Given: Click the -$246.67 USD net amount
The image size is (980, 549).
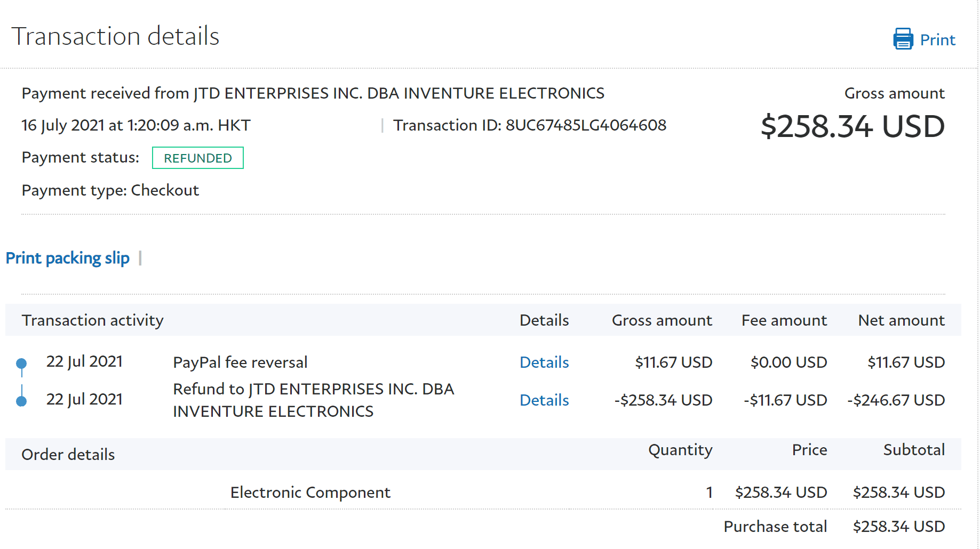Looking at the screenshot, I should [x=896, y=400].
